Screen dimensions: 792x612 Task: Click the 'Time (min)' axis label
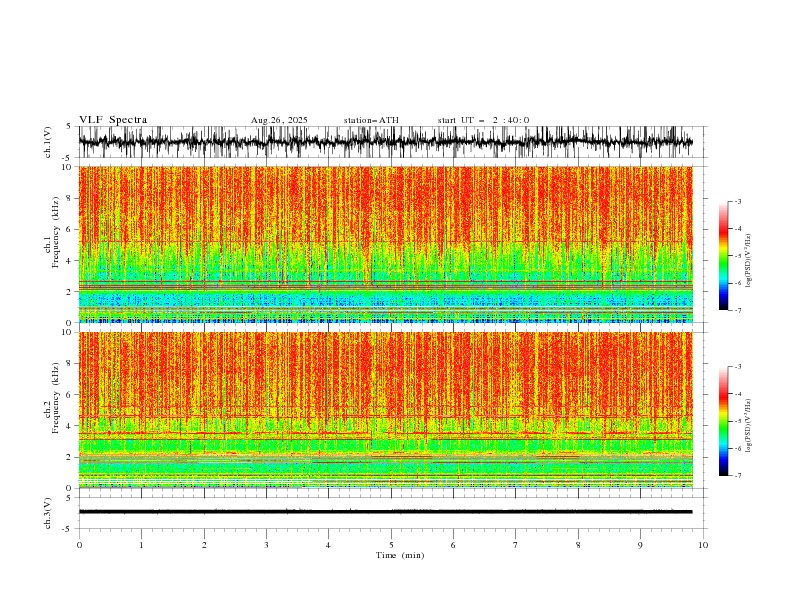coord(400,555)
